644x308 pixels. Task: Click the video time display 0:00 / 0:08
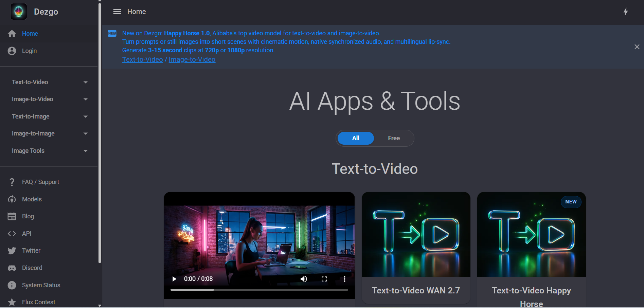[x=198, y=279]
